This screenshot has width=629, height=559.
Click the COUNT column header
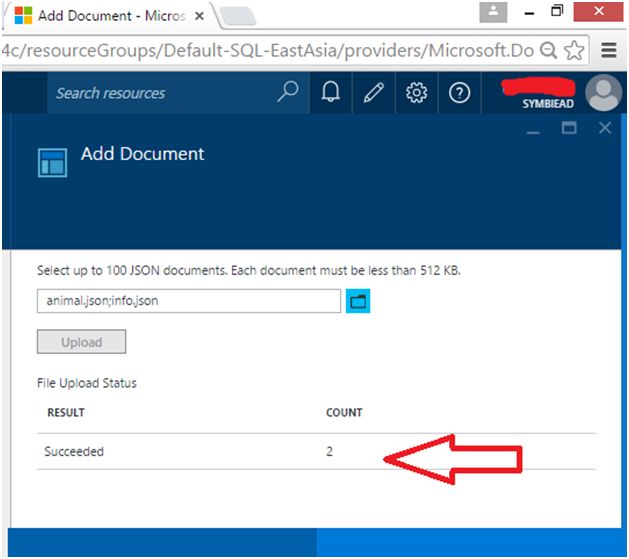coord(344,412)
